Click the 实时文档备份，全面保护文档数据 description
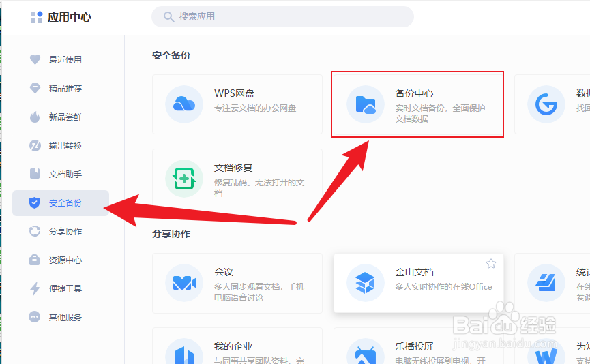590x364 pixels. tap(440, 114)
